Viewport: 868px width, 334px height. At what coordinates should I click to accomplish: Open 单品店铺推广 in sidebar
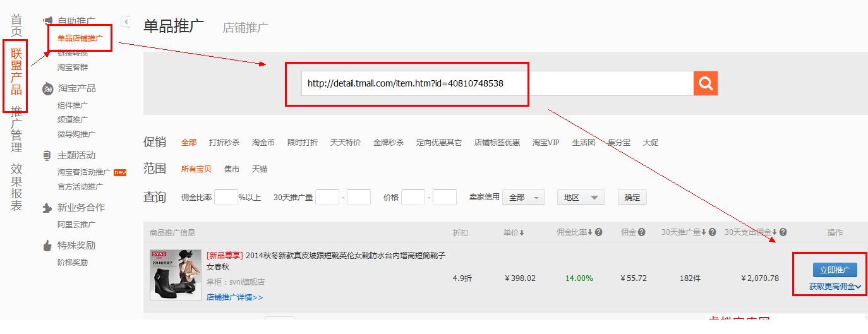click(x=80, y=39)
